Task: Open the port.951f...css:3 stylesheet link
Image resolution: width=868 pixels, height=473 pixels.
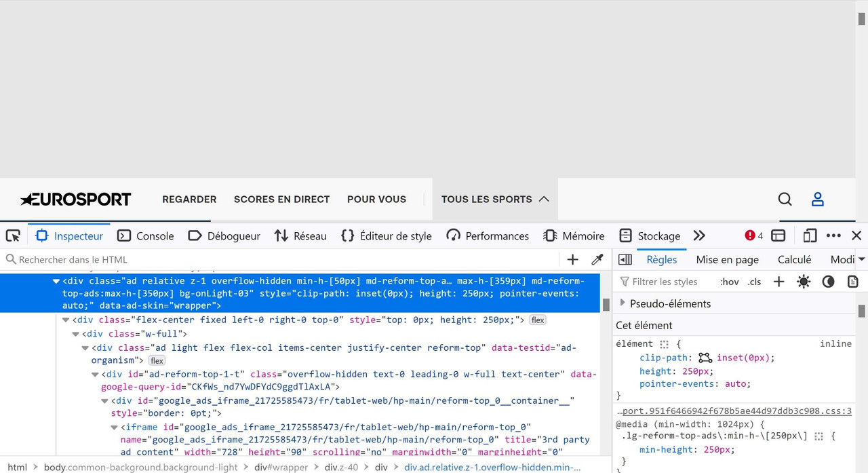Action: tap(734, 411)
